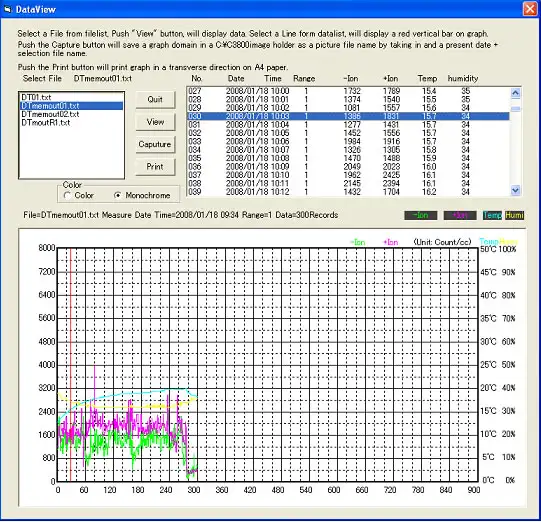Select data row 038 at 10:11
The height and width of the screenshot is (522, 541).
pyautogui.click(x=348, y=184)
